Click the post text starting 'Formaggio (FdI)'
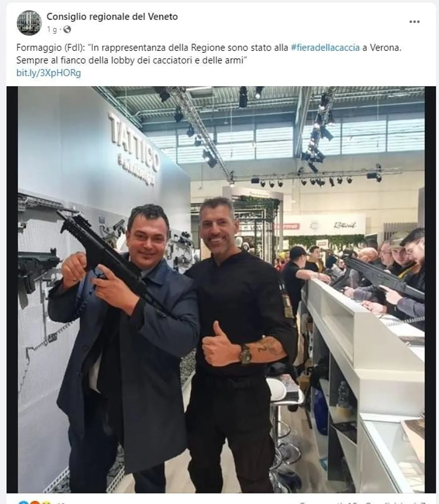Image resolution: width=439 pixels, height=504 pixels. (x=209, y=54)
